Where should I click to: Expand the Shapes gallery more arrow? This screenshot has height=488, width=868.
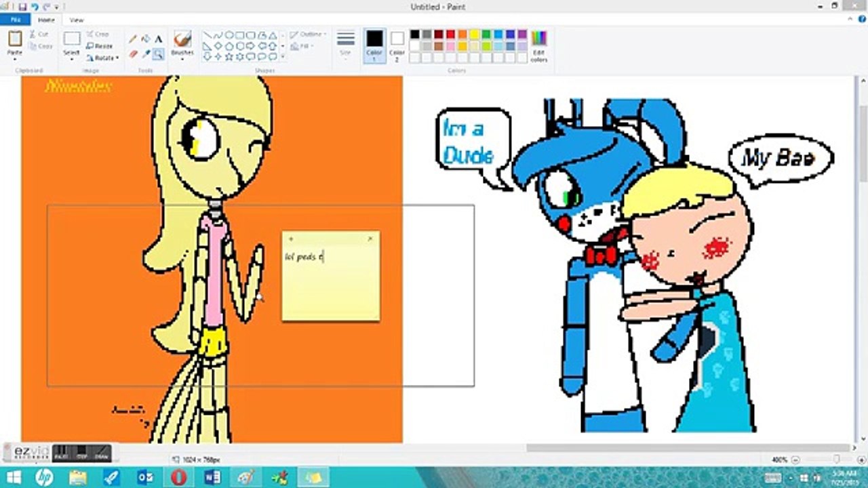pos(283,57)
